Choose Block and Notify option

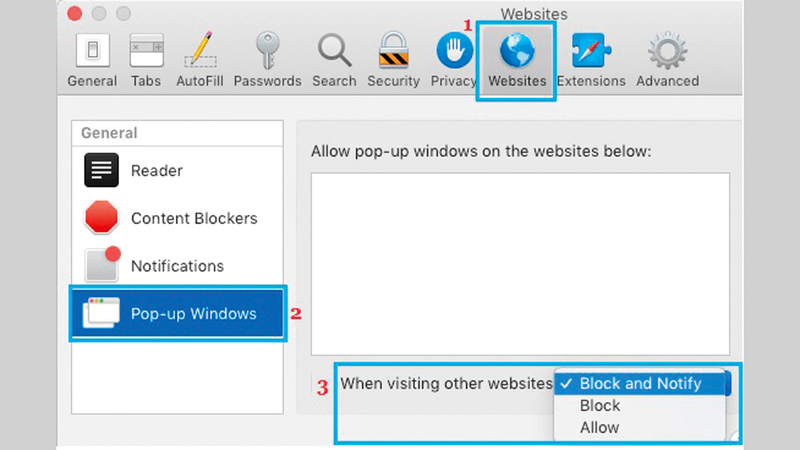(640, 383)
